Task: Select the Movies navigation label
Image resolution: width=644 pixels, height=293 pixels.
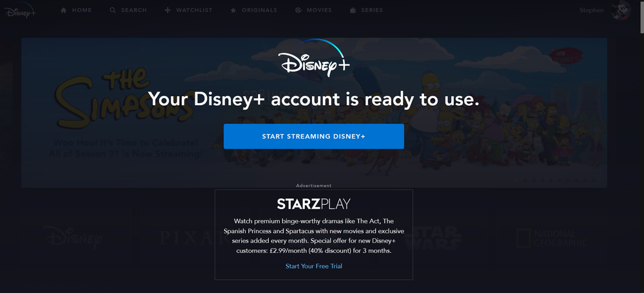Action: (319, 10)
